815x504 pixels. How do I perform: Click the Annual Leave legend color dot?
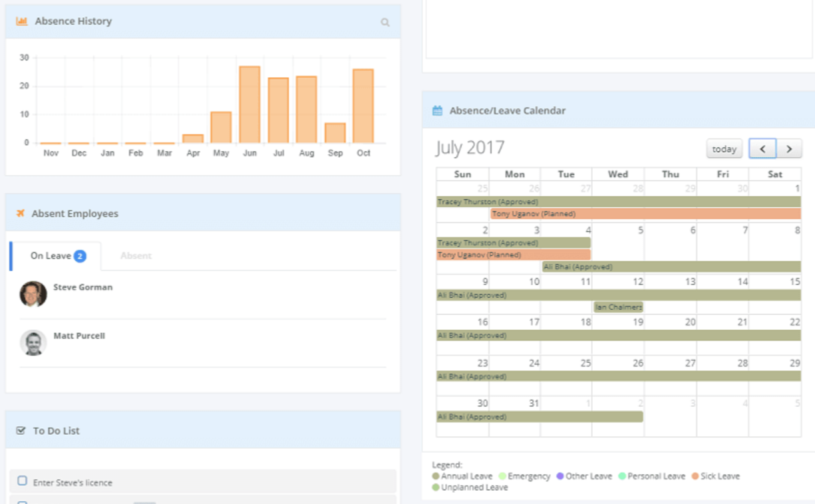[x=436, y=477]
